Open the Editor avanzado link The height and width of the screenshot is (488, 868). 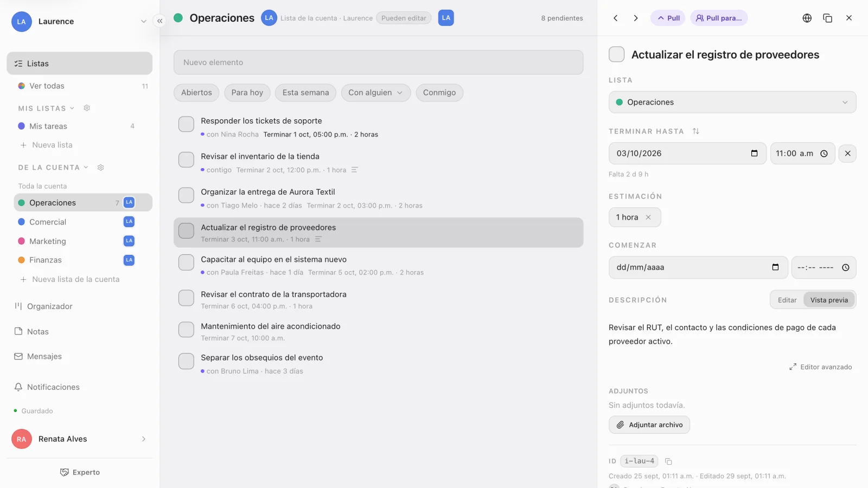tap(820, 367)
